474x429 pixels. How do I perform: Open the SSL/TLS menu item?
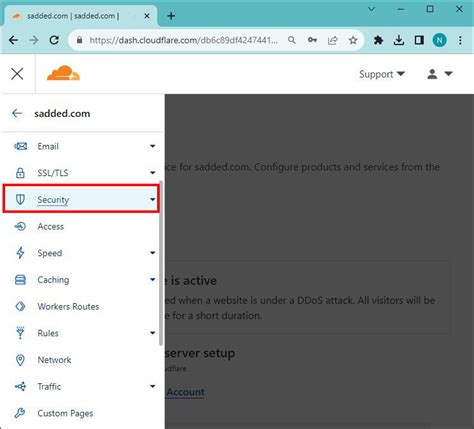point(80,173)
